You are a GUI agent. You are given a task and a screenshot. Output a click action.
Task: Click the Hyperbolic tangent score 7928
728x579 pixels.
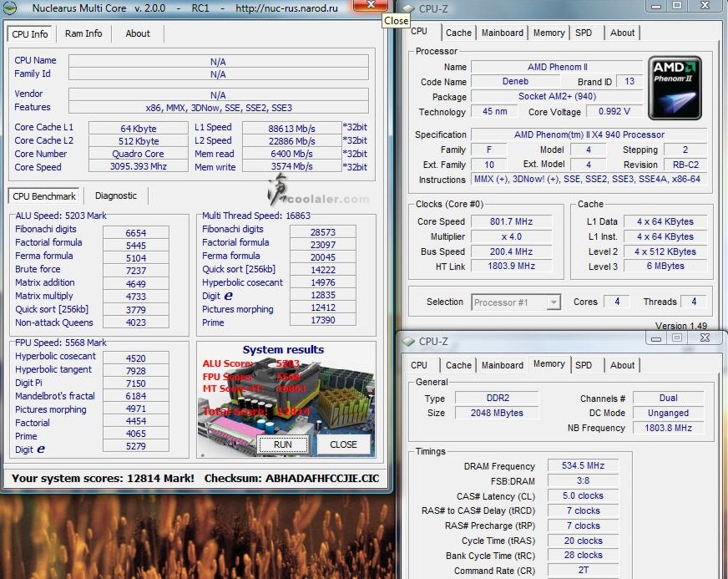pyautogui.click(x=135, y=371)
